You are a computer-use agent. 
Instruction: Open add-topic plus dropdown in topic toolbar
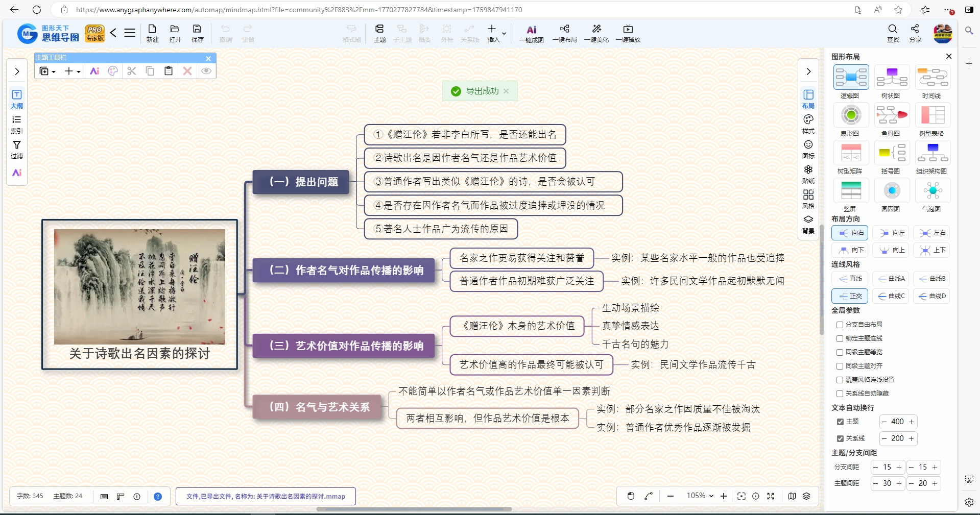(x=73, y=71)
